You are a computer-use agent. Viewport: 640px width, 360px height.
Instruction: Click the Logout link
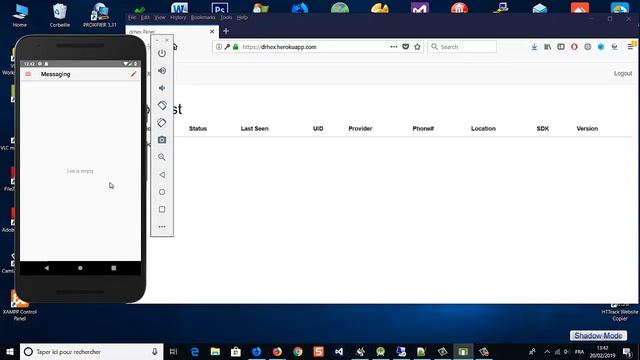pyautogui.click(x=623, y=73)
